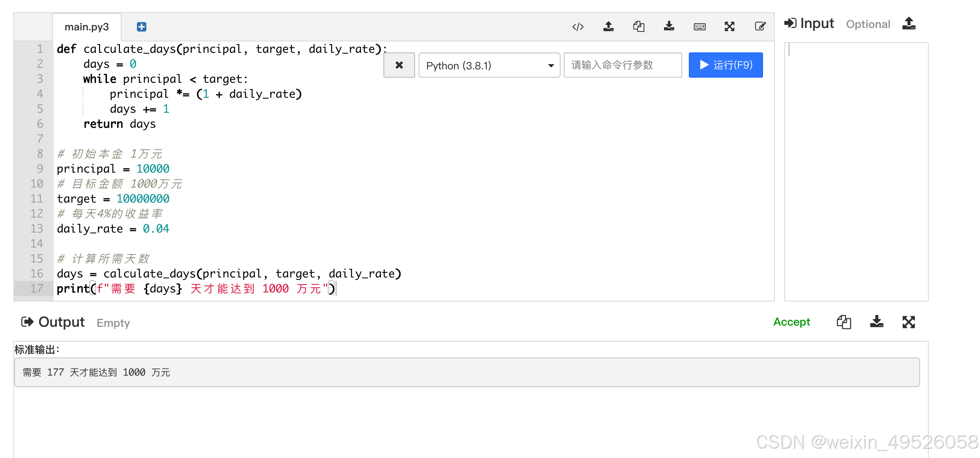The width and height of the screenshot is (980, 458).
Task: Download output using Output panel download icon
Action: coord(877,322)
